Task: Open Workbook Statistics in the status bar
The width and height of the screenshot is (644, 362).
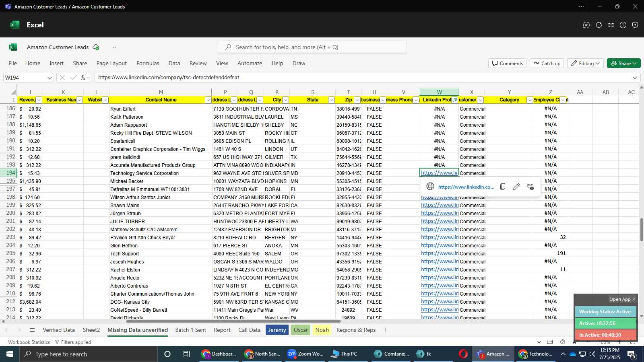Action: [x=29, y=342]
